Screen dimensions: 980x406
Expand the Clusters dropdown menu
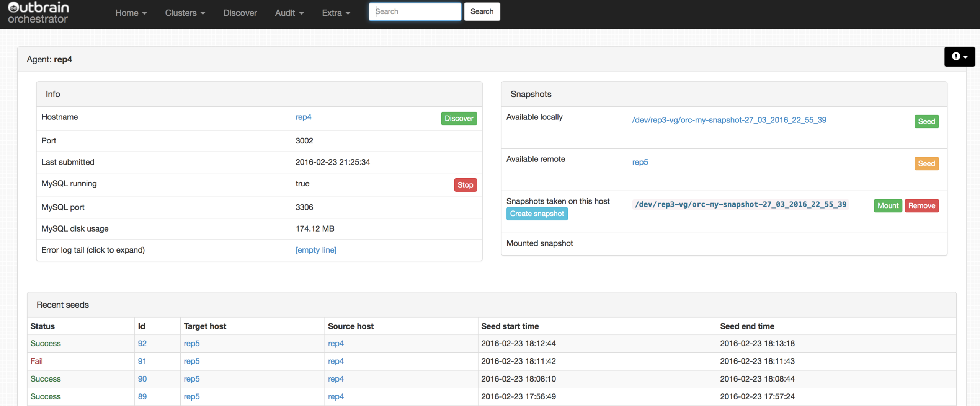tap(185, 13)
